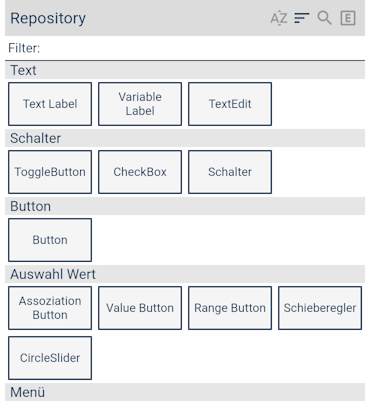
Task: Collapse the Button category header
Action: pos(185,206)
